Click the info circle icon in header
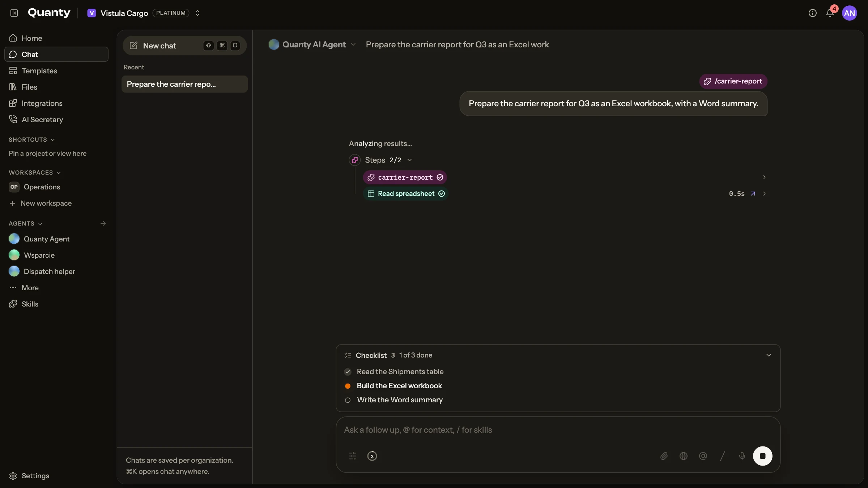The width and height of the screenshot is (868, 488). tap(813, 13)
